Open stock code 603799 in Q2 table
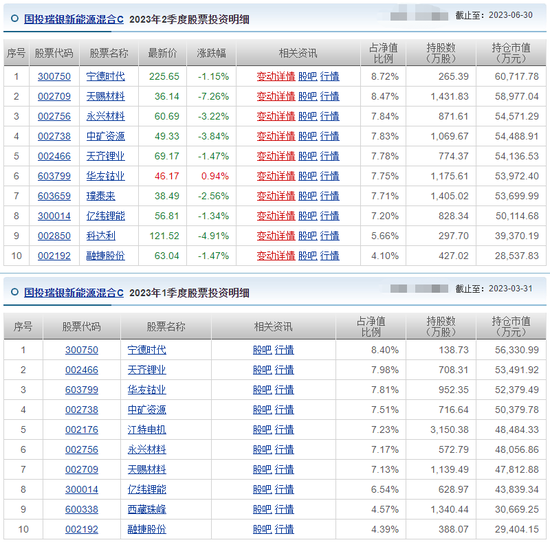 pos(54,176)
